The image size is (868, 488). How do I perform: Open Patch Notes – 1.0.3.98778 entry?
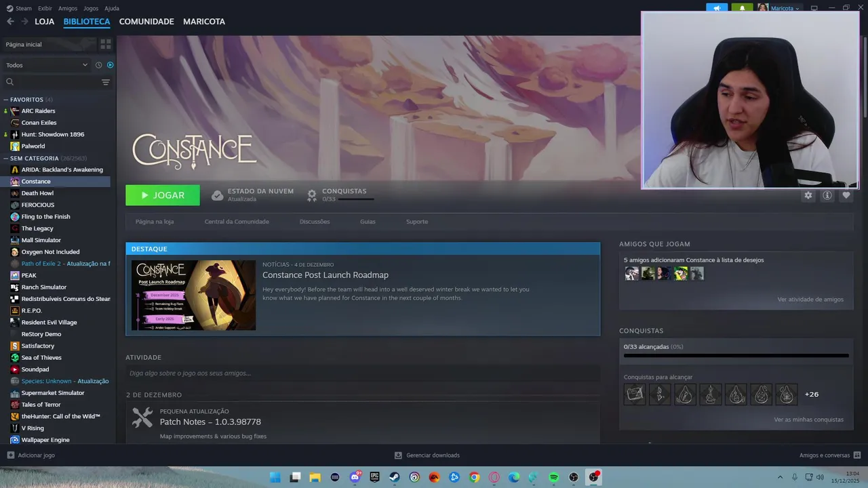(210, 422)
